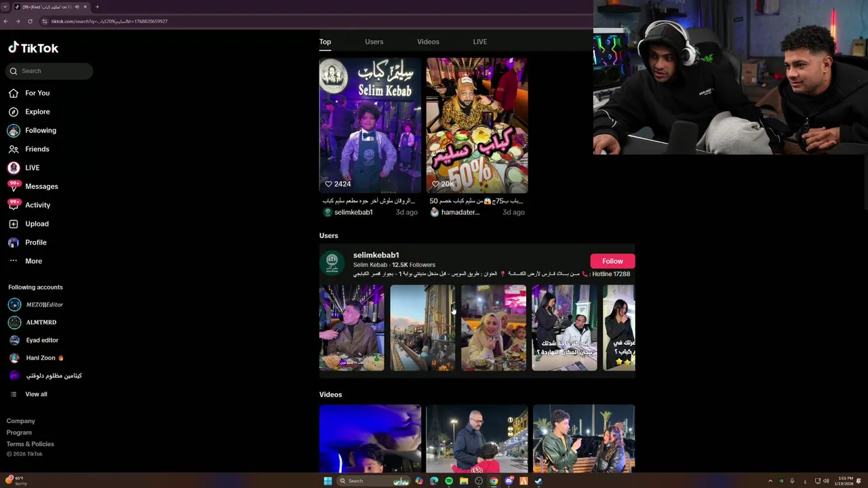Screen dimensions: 868x488
Task: Open the weather widget on taskbar
Action: [15, 481]
